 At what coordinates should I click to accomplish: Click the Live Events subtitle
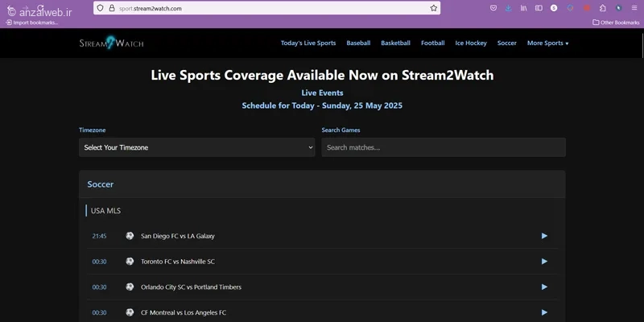click(x=322, y=93)
